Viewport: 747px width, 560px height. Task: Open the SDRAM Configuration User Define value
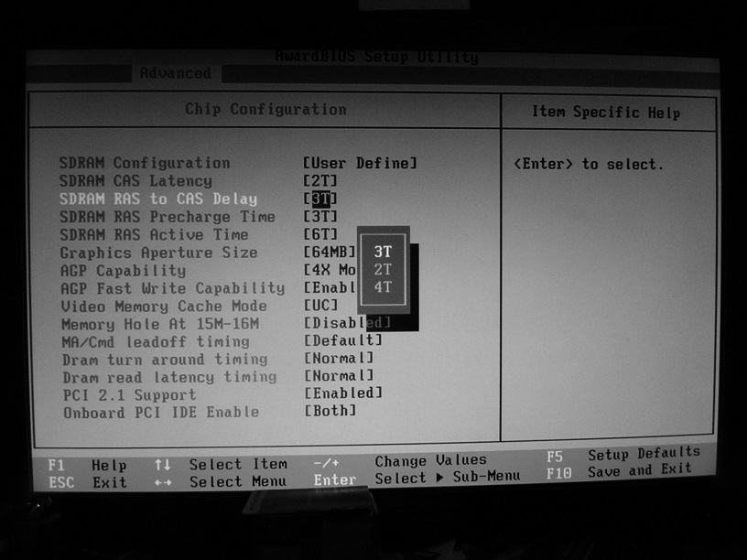pyautogui.click(x=360, y=163)
